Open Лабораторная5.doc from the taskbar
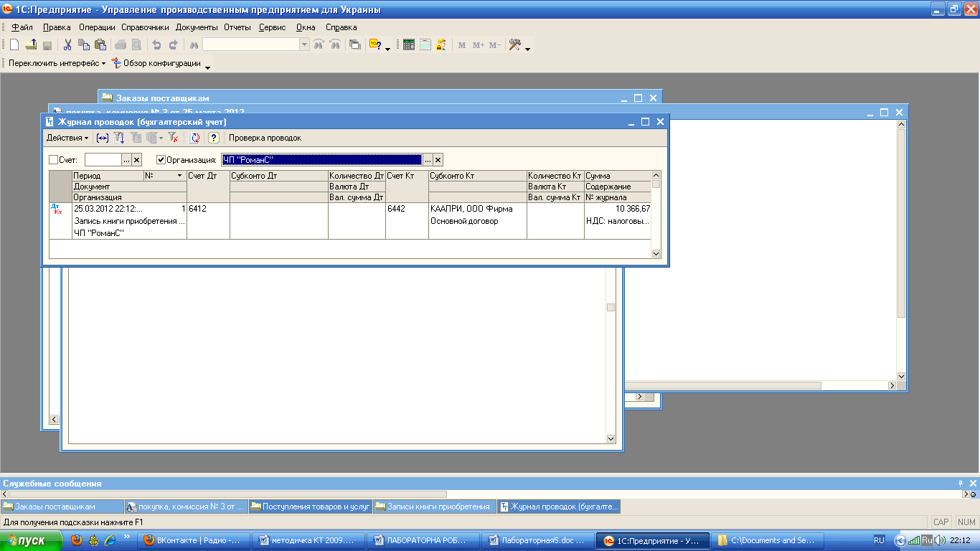This screenshot has width=980, height=551. pos(537,540)
